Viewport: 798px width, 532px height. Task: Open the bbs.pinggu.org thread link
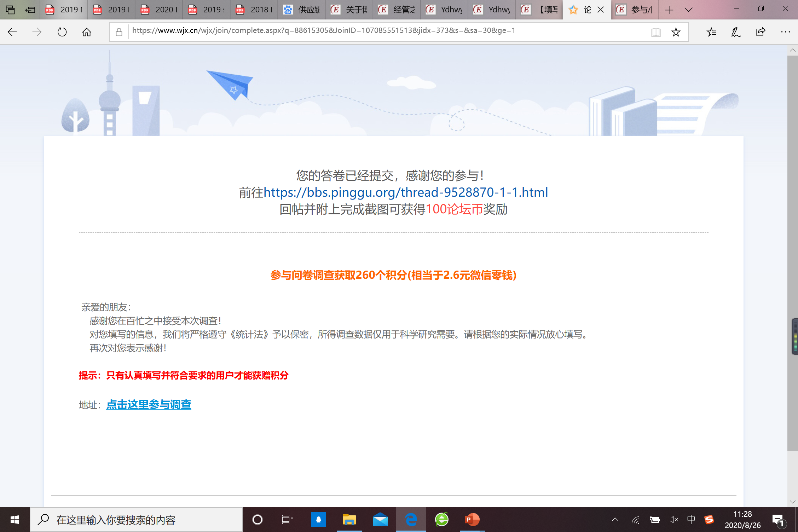point(406,192)
